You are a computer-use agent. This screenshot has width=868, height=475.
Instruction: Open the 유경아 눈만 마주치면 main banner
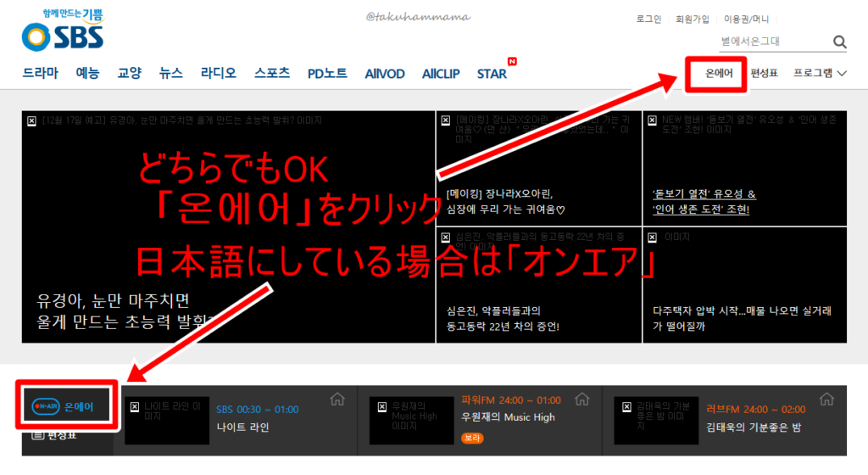pyautogui.click(x=228, y=226)
